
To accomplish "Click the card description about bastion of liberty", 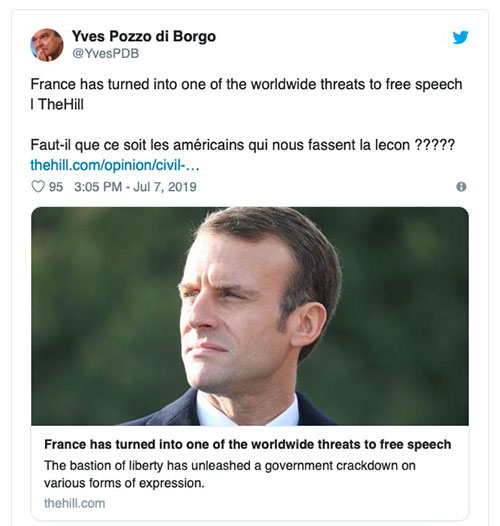I will 230,474.
